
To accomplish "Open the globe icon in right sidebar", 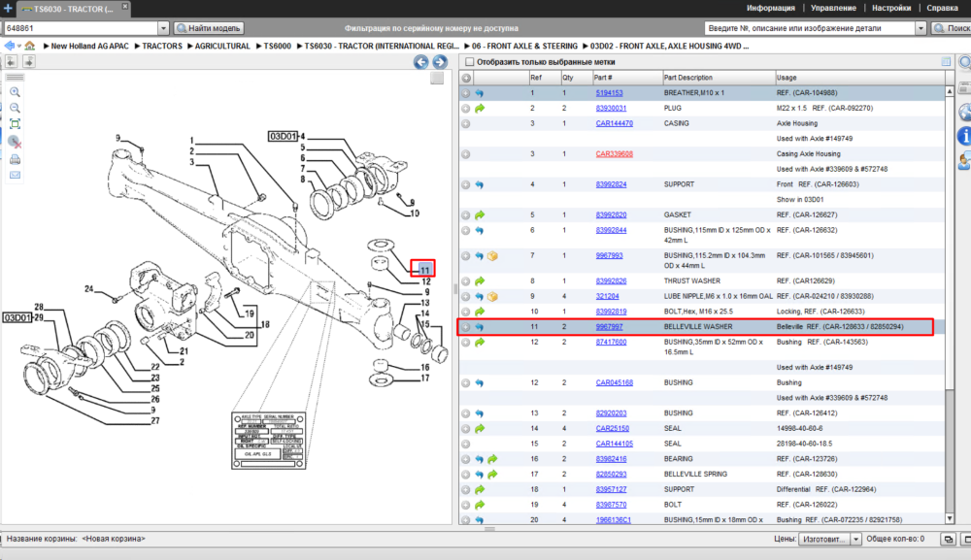I will click(x=965, y=113).
